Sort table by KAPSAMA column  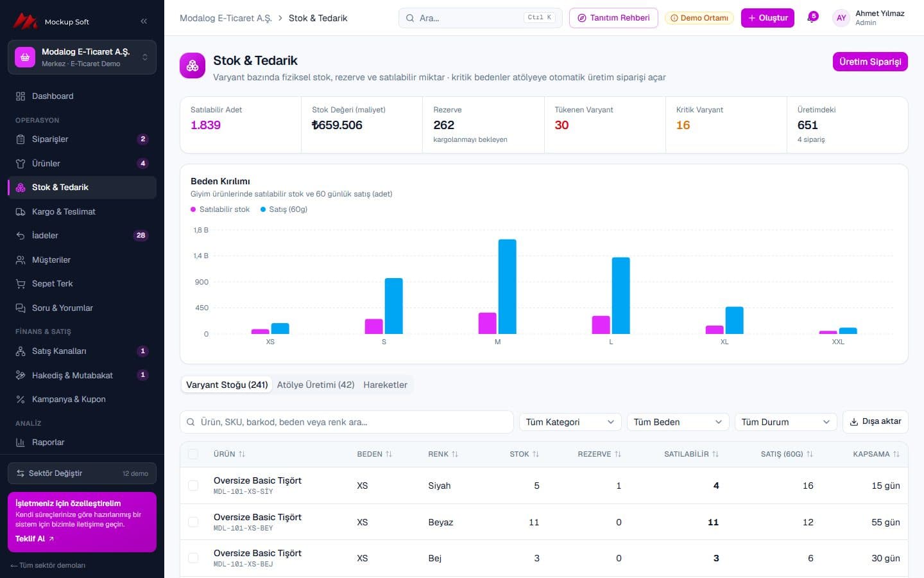point(876,454)
